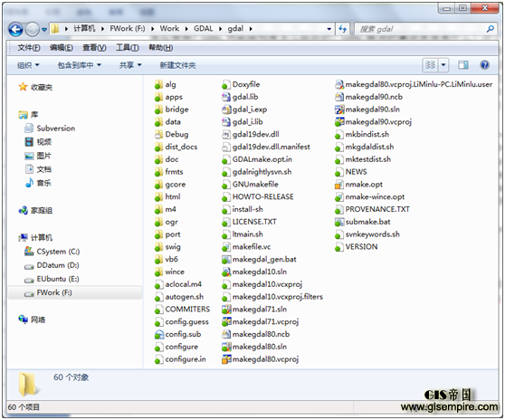This screenshot has width=505, height=420.
Task: Click the 新建文件夹 button
Action: (177, 65)
